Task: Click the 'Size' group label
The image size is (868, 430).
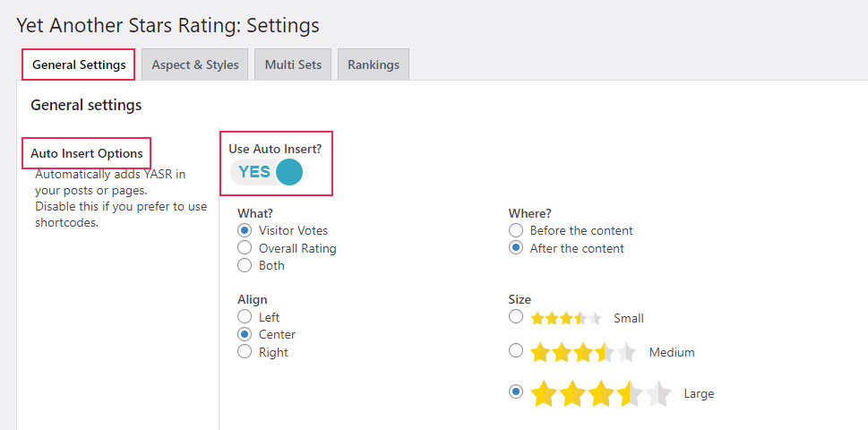Action: 520,299
